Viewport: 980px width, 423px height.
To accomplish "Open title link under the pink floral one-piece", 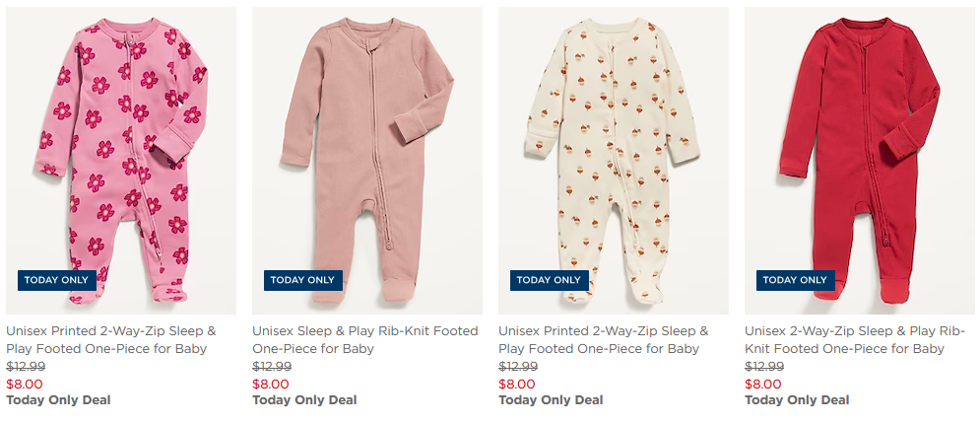I will point(111,340).
